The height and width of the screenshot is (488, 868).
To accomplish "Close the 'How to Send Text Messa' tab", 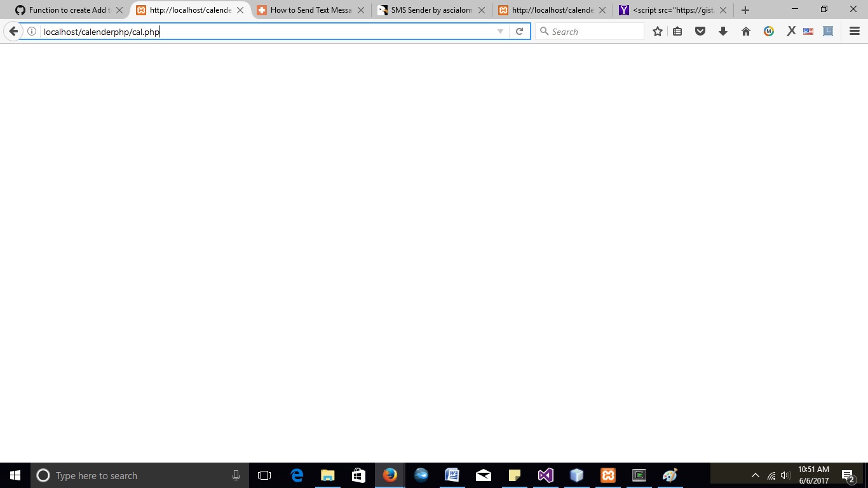I will tap(361, 10).
